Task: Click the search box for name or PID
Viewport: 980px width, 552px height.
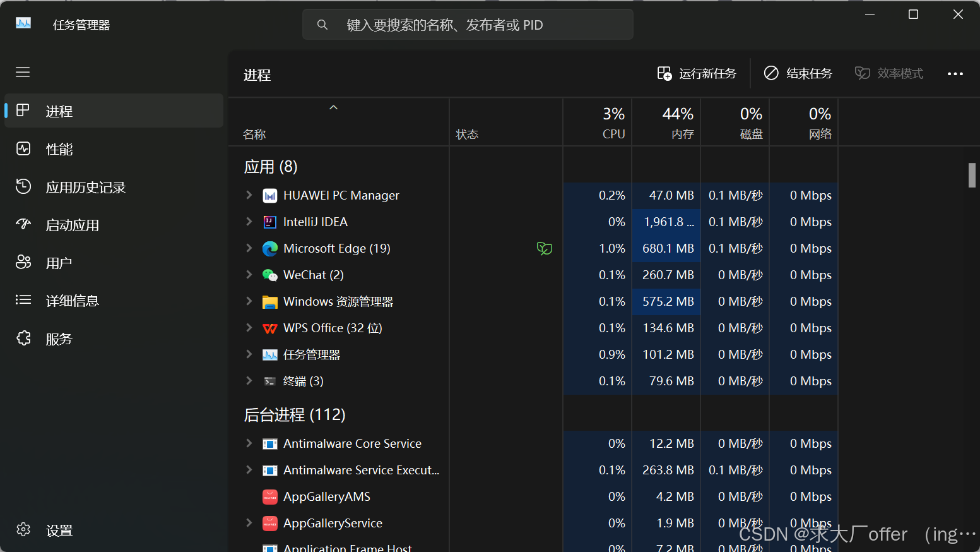Action: pyautogui.click(x=468, y=25)
